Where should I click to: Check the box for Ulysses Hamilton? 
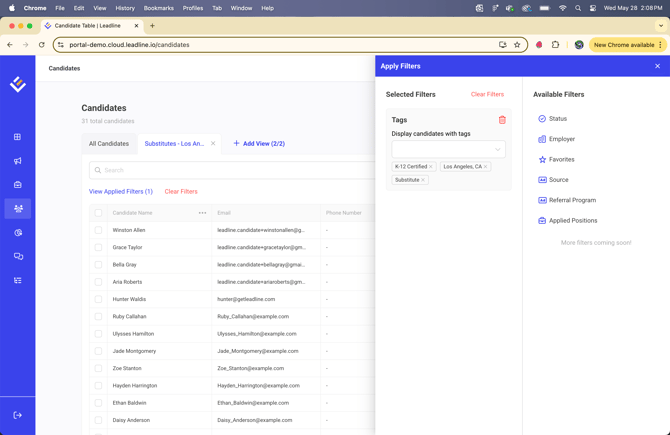[x=98, y=334]
